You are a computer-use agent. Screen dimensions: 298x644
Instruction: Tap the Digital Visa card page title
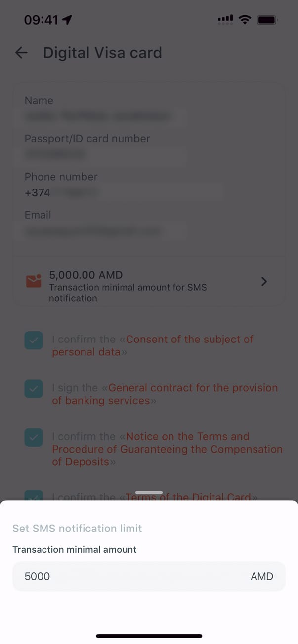click(x=102, y=53)
